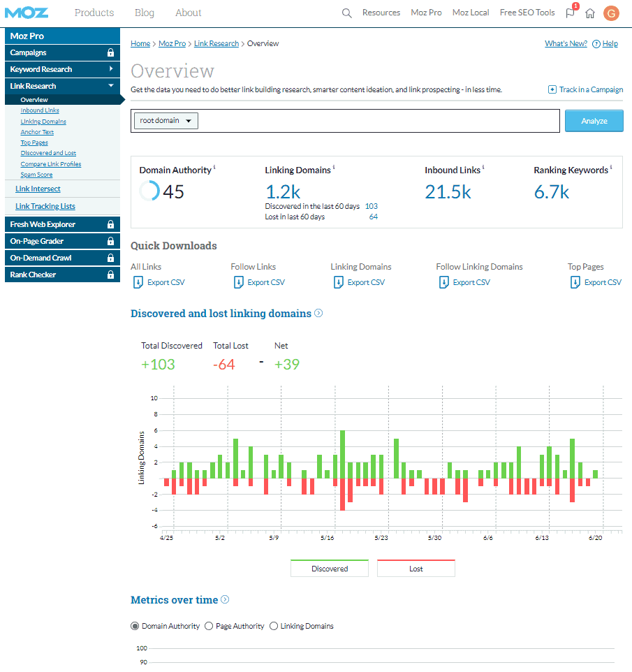Select the Page Authority radio button

(x=209, y=626)
